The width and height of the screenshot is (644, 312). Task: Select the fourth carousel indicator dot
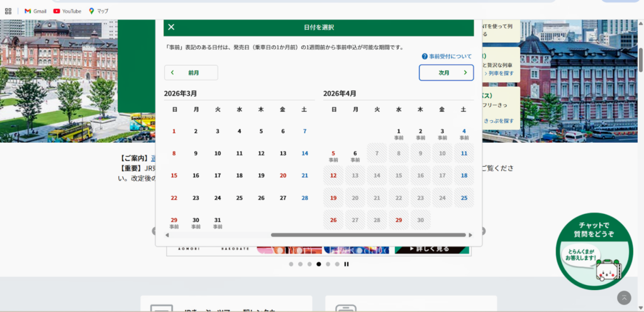point(318,264)
